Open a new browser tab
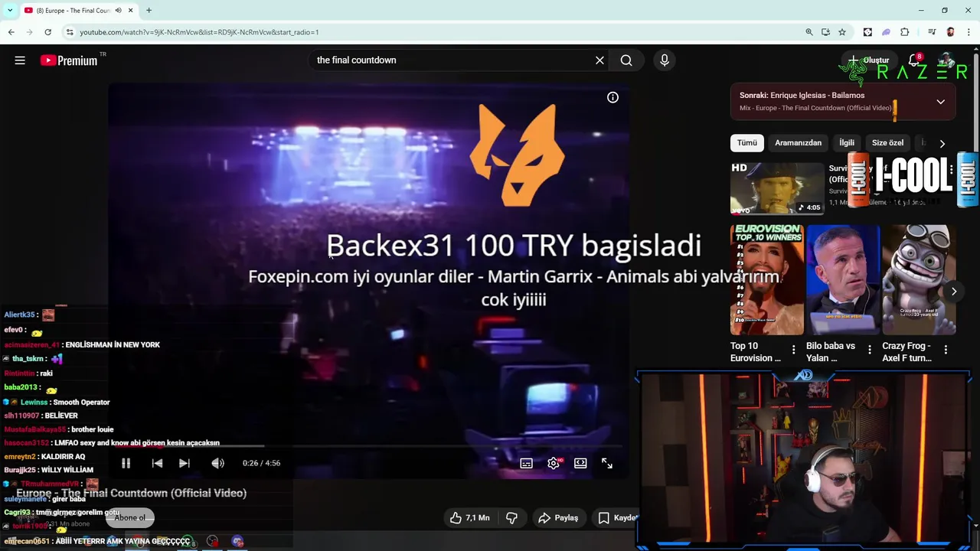The width and height of the screenshot is (980, 551). pyautogui.click(x=149, y=11)
